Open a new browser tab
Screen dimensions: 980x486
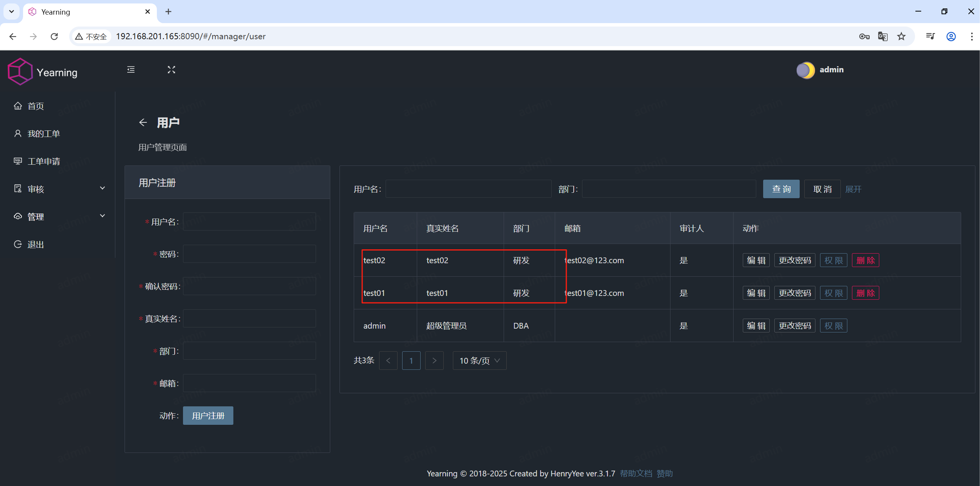click(168, 12)
